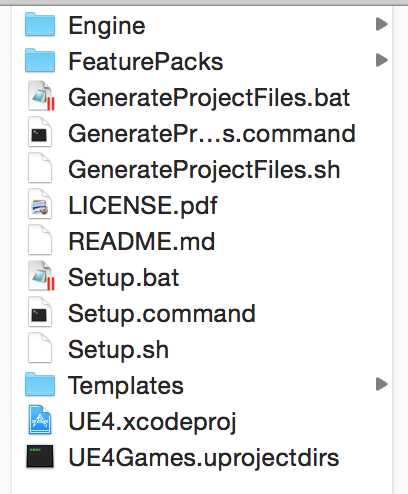Click the UE4Games.uprojectdirs black file icon
The height and width of the screenshot is (494, 408).
(x=40, y=456)
